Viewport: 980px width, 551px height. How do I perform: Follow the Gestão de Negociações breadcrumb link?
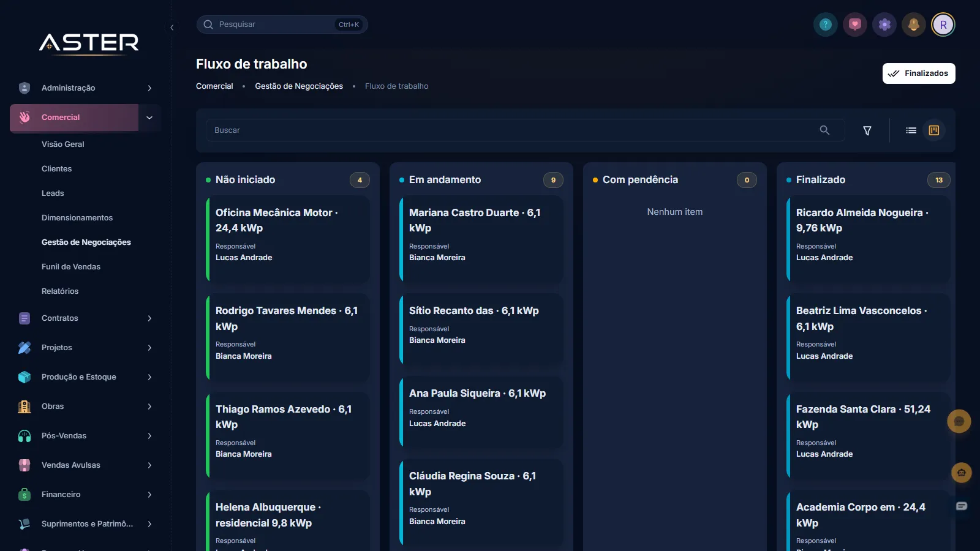pyautogui.click(x=299, y=86)
